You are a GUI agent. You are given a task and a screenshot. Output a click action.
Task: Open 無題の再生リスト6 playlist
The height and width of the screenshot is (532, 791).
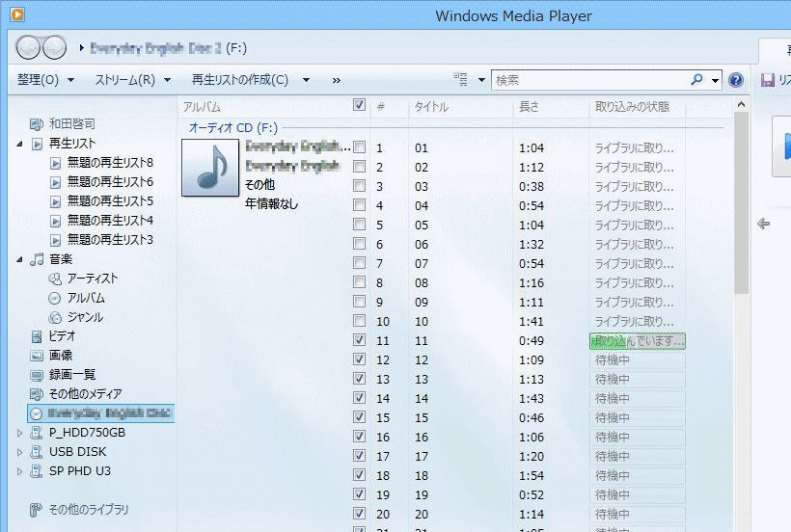click(x=109, y=182)
